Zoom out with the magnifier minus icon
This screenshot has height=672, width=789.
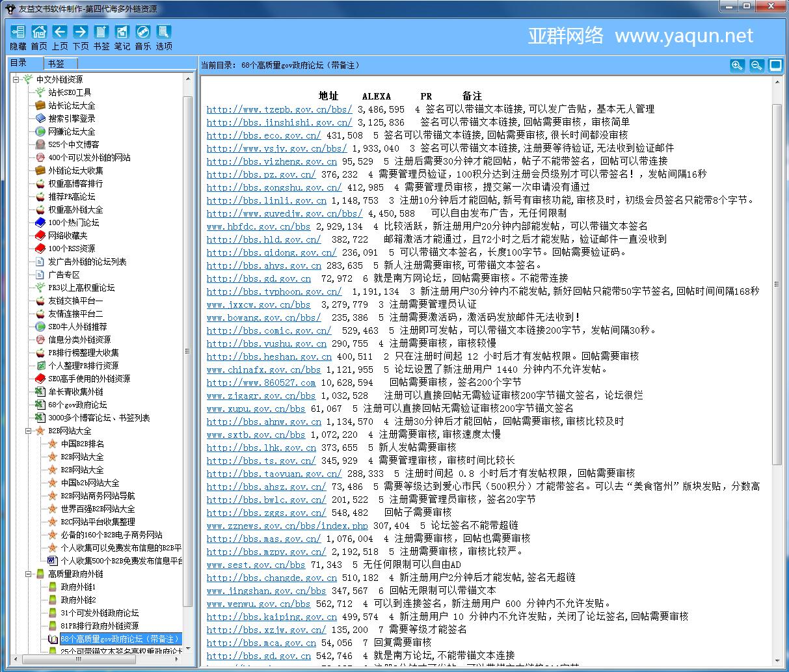click(756, 65)
